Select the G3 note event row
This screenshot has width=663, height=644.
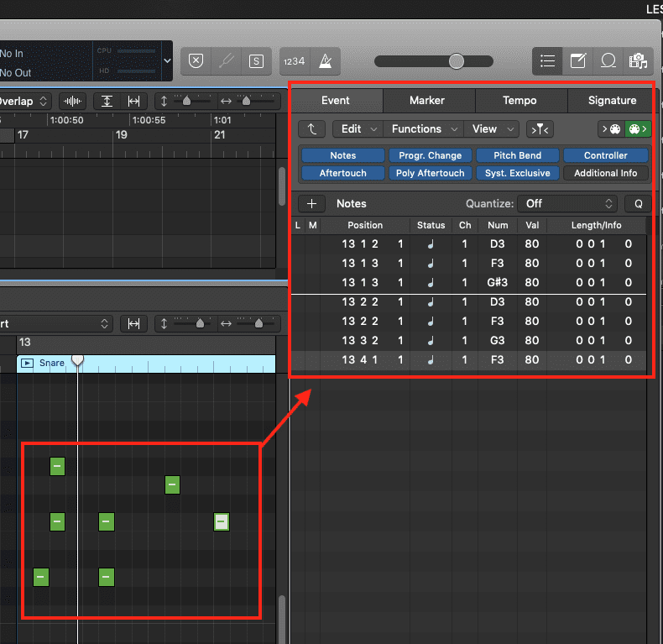(468, 341)
